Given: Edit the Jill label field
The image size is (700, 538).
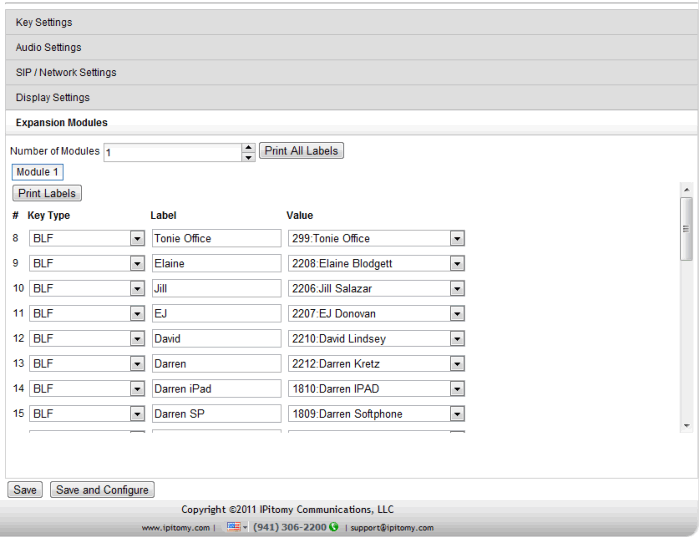Looking at the screenshot, I should coord(217,288).
